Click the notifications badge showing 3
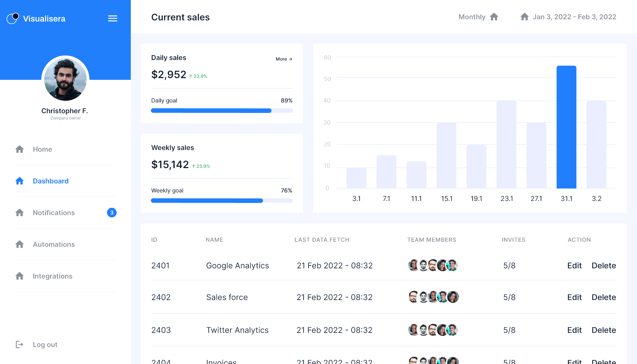Image resolution: width=637 pixels, height=364 pixels. (x=112, y=213)
